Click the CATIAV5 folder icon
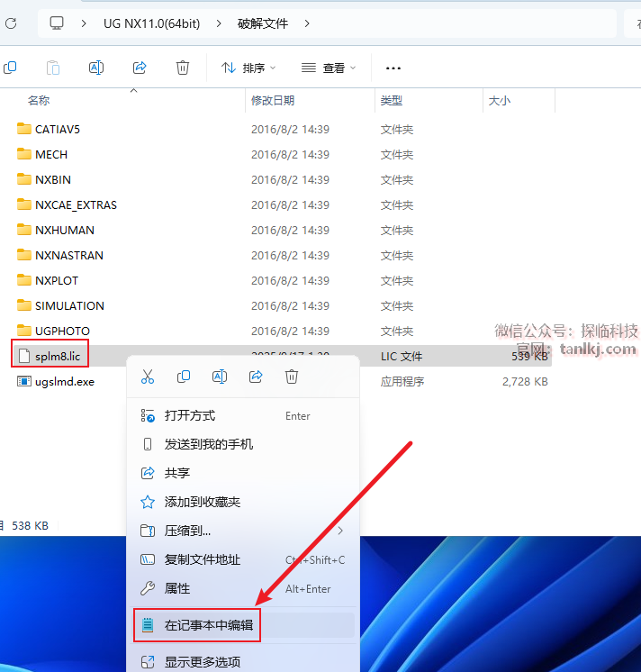The width and height of the screenshot is (641, 672). coord(24,129)
